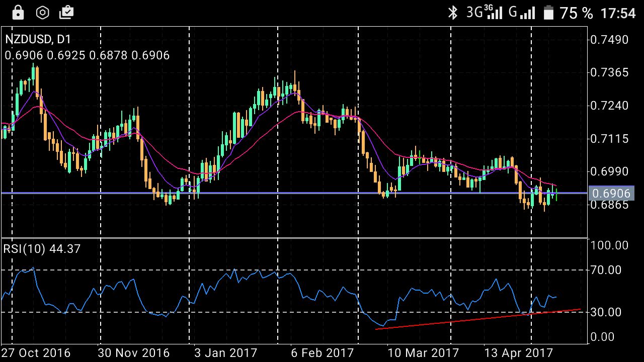The height and width of the screenshot is (362, 644).
Task: Tap the NZDUSD, D1 chart title
Action: pyautogui.click(x=39, y=40)
